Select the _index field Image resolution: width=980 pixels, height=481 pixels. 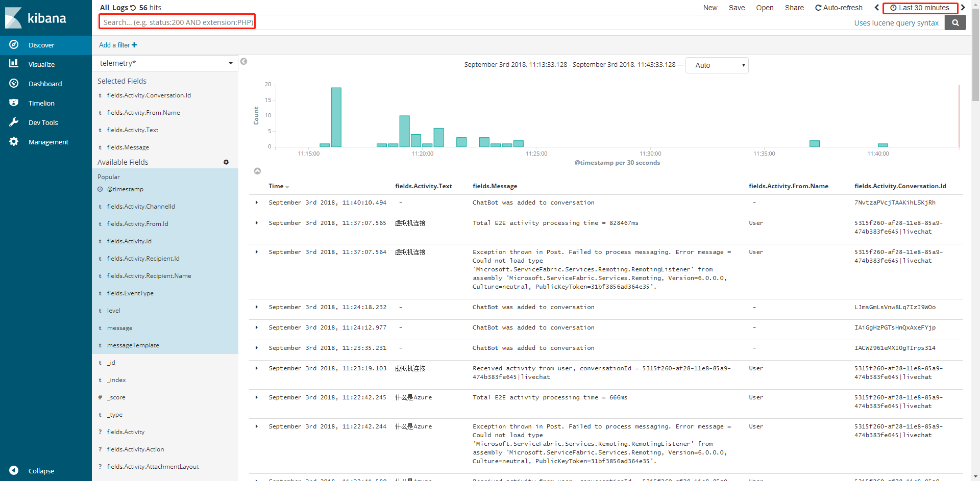coord(116,380)
